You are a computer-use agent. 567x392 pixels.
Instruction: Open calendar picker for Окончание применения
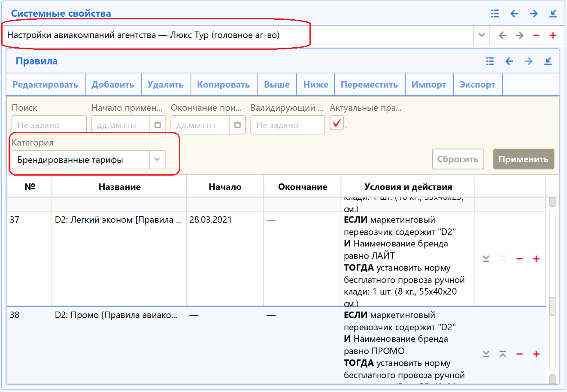237,125
